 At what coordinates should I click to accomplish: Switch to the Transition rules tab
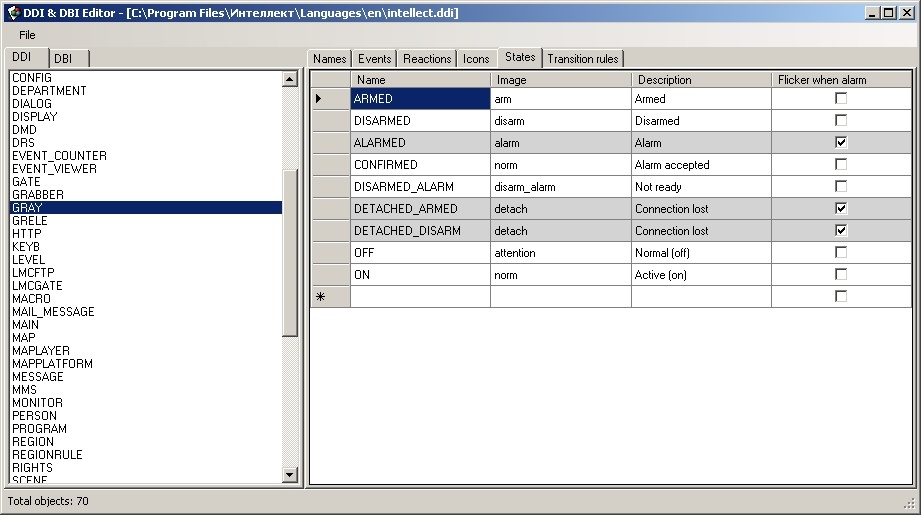pos(583,59)
